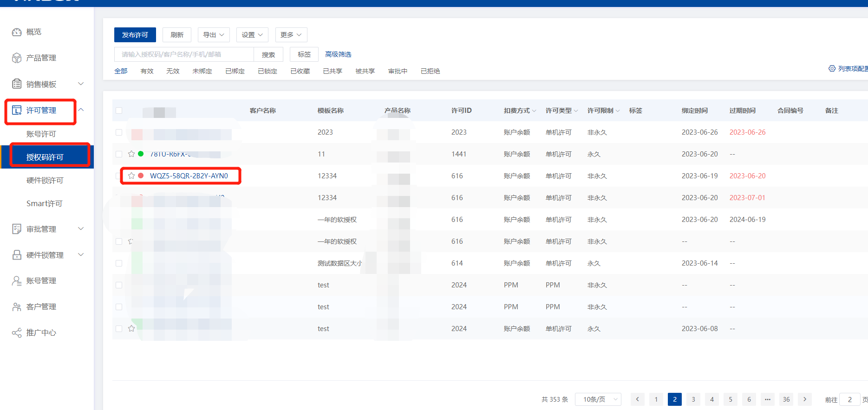Select the 未绑定 filter tab
The height and width of the screenshot is (410, 868).
(202, 71)
